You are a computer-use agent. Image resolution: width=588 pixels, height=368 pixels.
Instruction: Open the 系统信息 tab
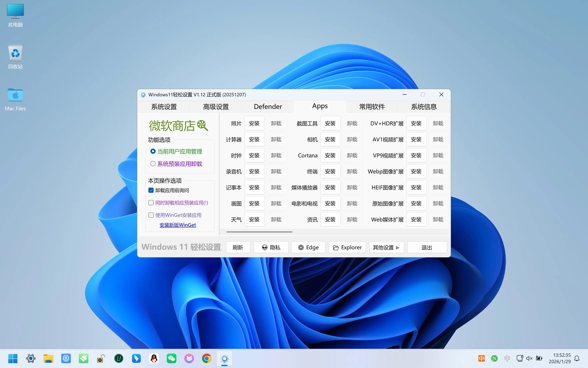point(424,107)
